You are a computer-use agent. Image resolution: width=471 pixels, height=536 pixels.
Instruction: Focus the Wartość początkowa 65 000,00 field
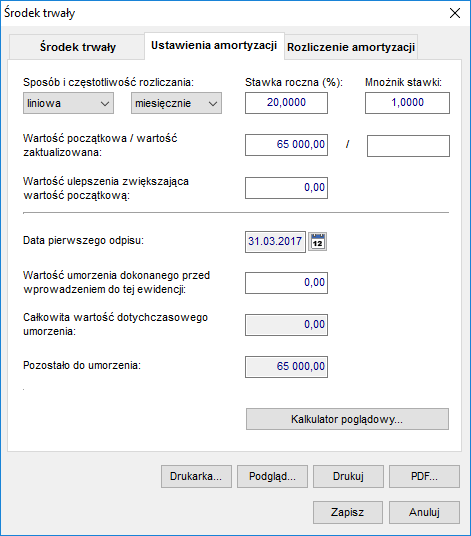click(286, 145)
